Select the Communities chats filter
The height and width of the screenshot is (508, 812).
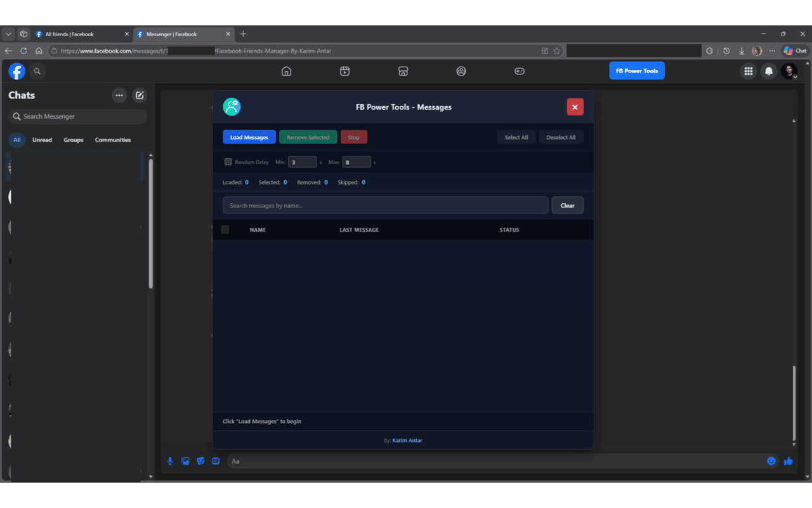[x=113, y=140]
